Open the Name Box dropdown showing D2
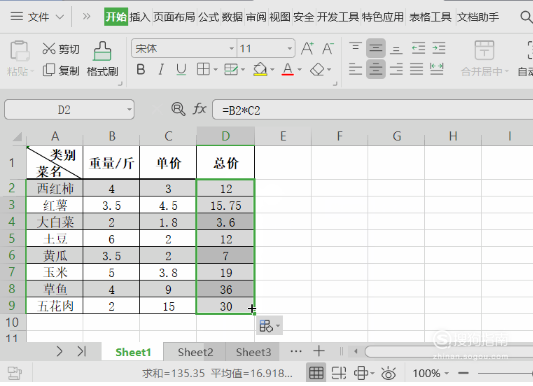 click(x=129, y=110)
